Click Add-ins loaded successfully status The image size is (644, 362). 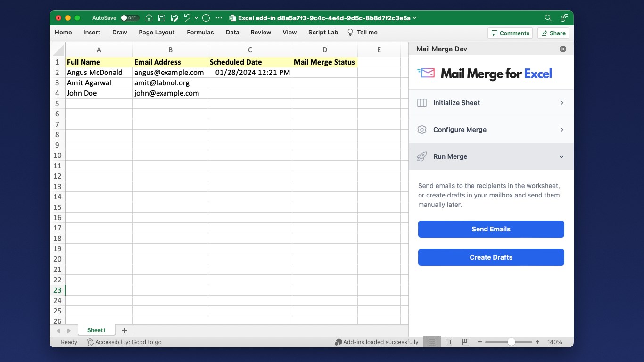(376, 342)
